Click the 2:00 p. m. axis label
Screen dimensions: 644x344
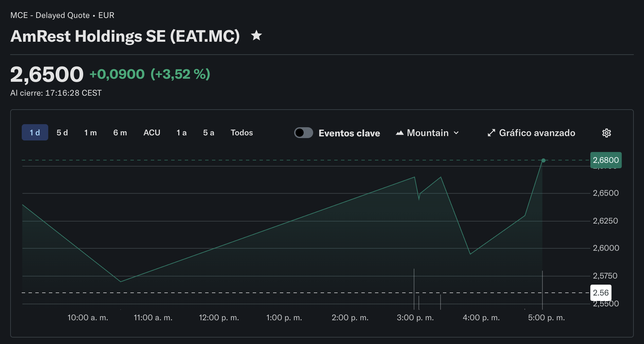[x=350, y=318]
